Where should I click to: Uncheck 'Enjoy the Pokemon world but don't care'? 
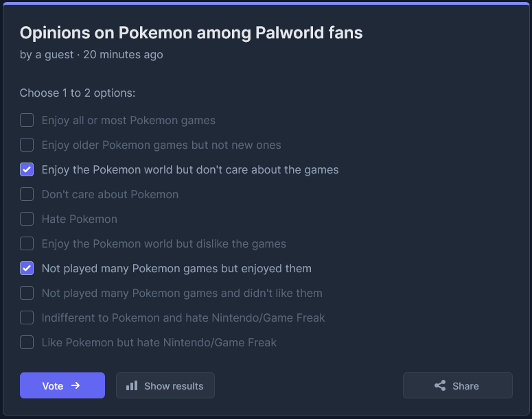tap(27, 169)
